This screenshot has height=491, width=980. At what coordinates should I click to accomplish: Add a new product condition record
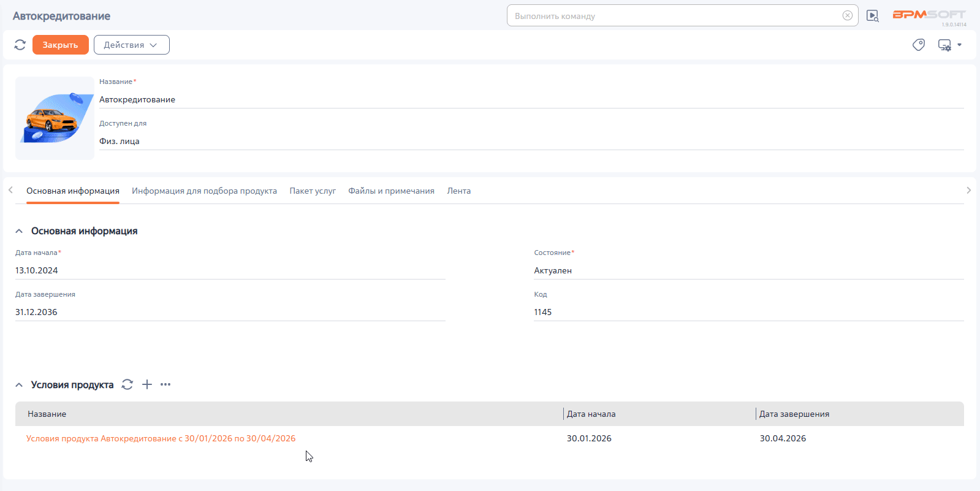(147, 384)
